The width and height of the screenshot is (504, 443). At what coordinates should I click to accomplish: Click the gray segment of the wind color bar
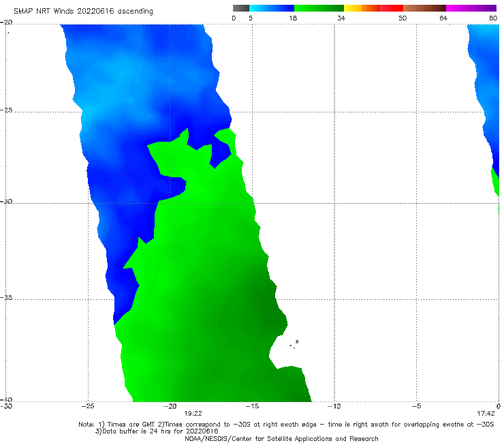tap(240, 8)
